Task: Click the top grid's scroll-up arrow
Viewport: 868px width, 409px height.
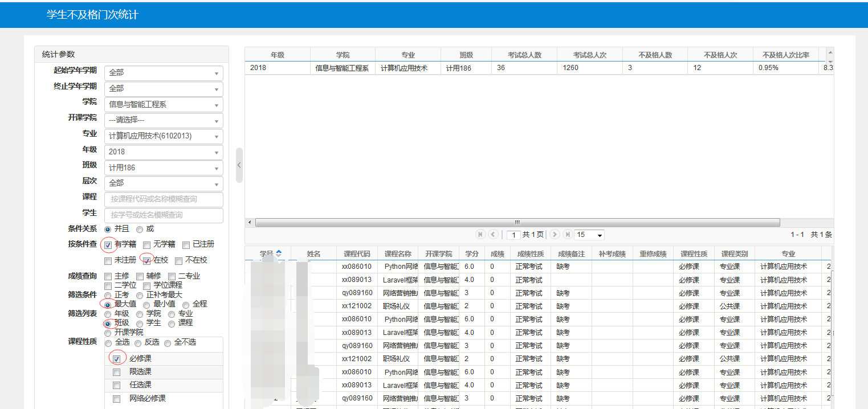Action: click(830, 51)
